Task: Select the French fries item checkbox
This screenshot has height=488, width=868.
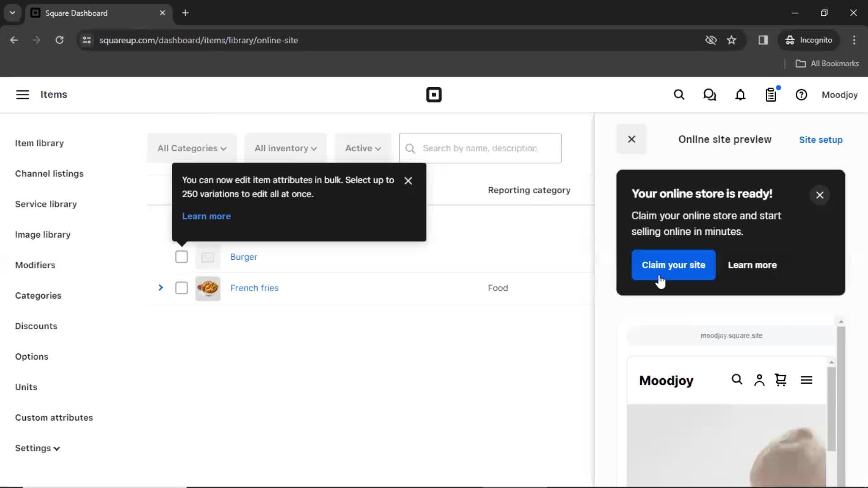Action: (x=181, y=288)
